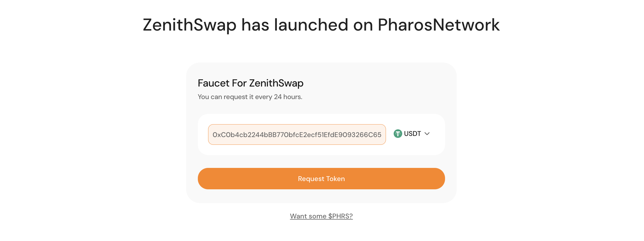
Task: Click the "Faucet For ZenithSwap" card title
Action: click(x=250, y=83)
